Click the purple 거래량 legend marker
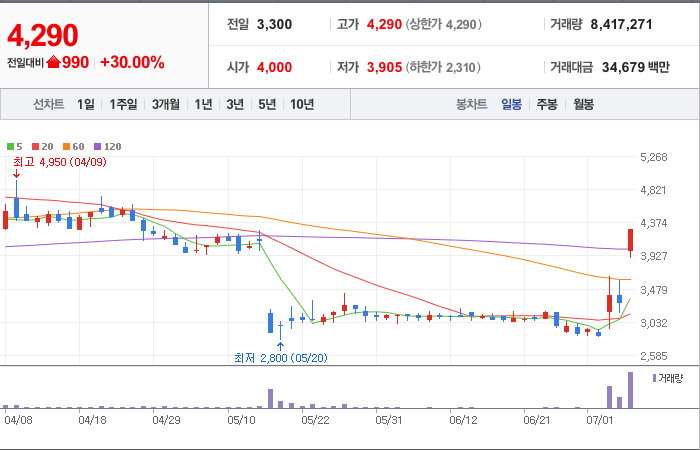 (x=654, y=379)
